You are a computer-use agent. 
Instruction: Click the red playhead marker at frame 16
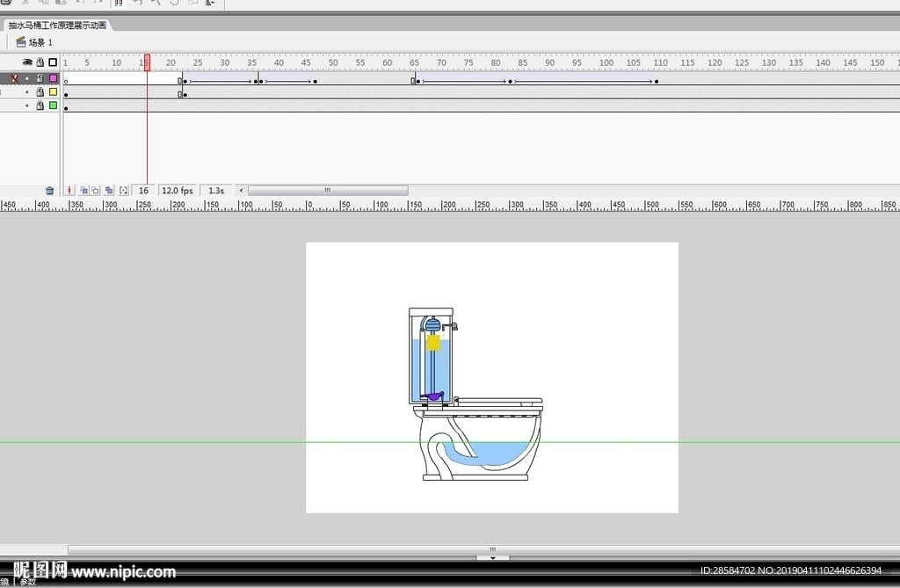click(147, 62)
